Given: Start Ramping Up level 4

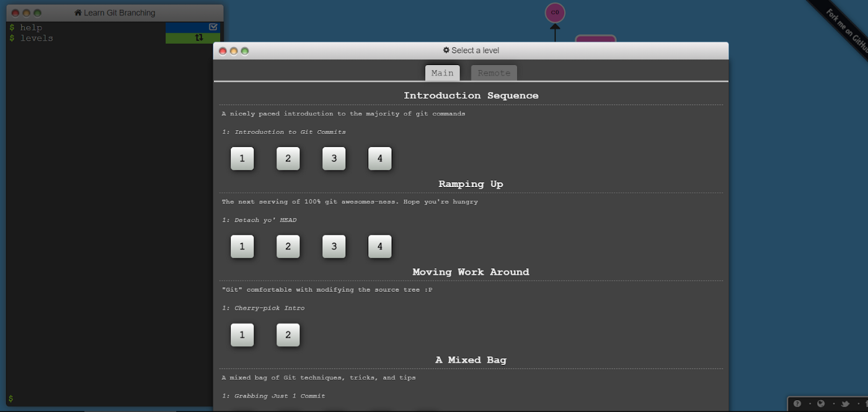Looking at the screenshot, I should (379, 247).
